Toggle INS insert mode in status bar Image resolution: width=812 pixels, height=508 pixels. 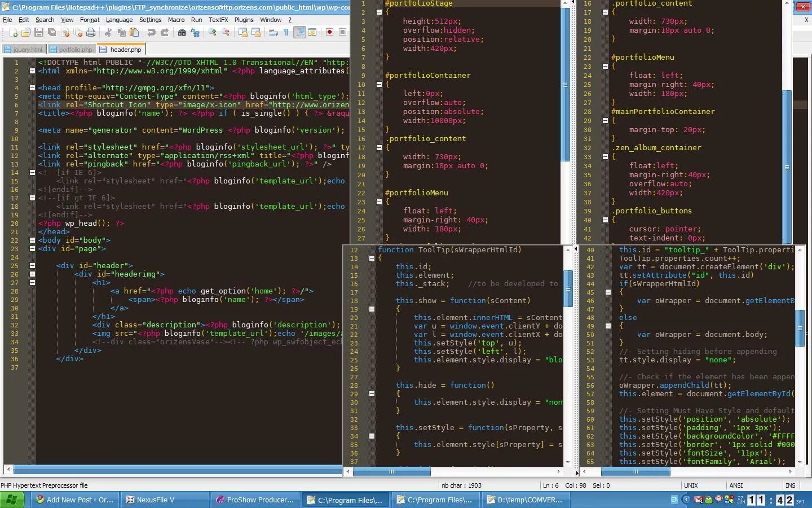791,485
